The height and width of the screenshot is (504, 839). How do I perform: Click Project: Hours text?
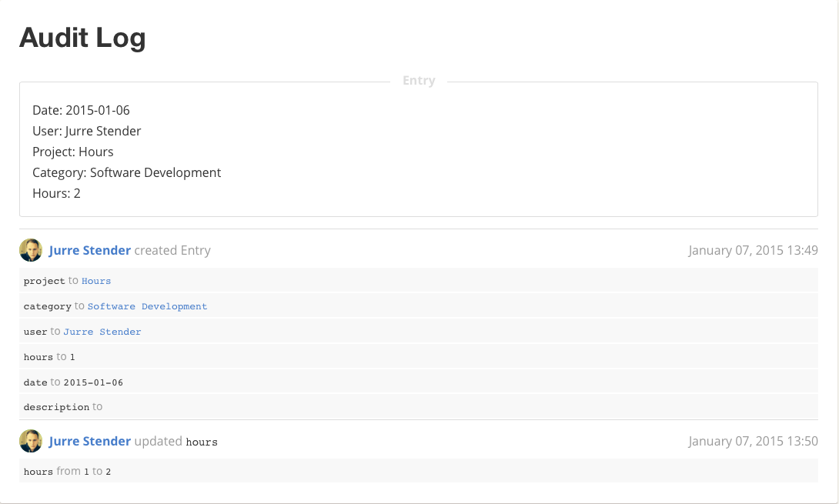pyautogui.click(x=73, y=152)
